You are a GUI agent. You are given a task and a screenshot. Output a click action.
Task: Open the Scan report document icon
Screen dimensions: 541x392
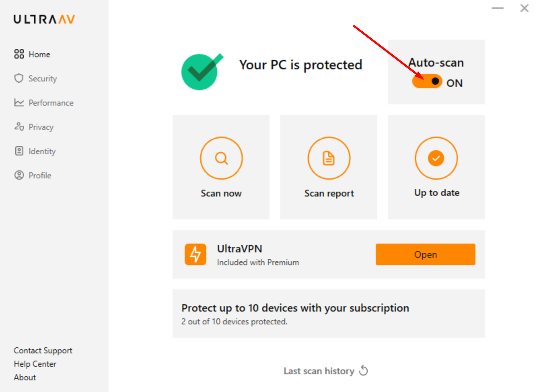pyautogui.click(x=329, y=158)
